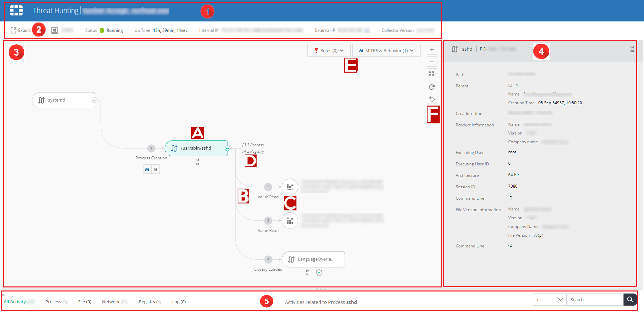Click the 'Path' label in details panel
Image resolution: width=644 pixels, height=312 pixels.
click(x=460, y=75)
